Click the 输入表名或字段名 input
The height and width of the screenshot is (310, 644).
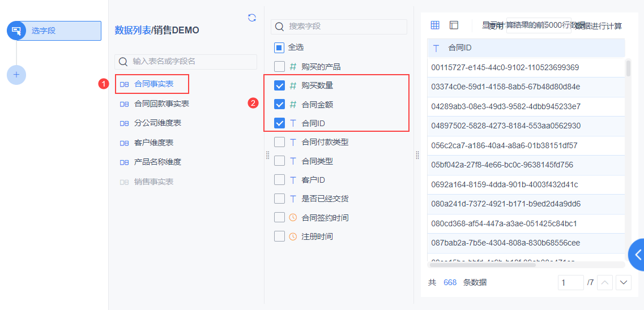click(186, 62)
